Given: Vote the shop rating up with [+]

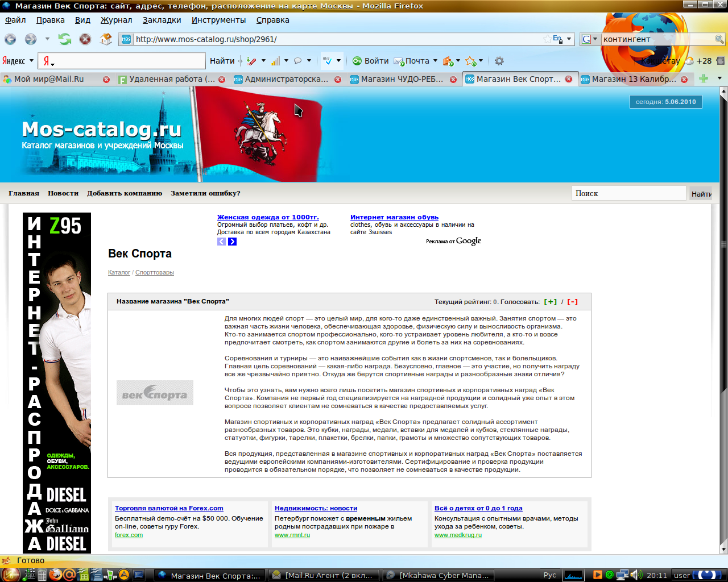Looking at the screenshot, I should (x=551, y=302).
